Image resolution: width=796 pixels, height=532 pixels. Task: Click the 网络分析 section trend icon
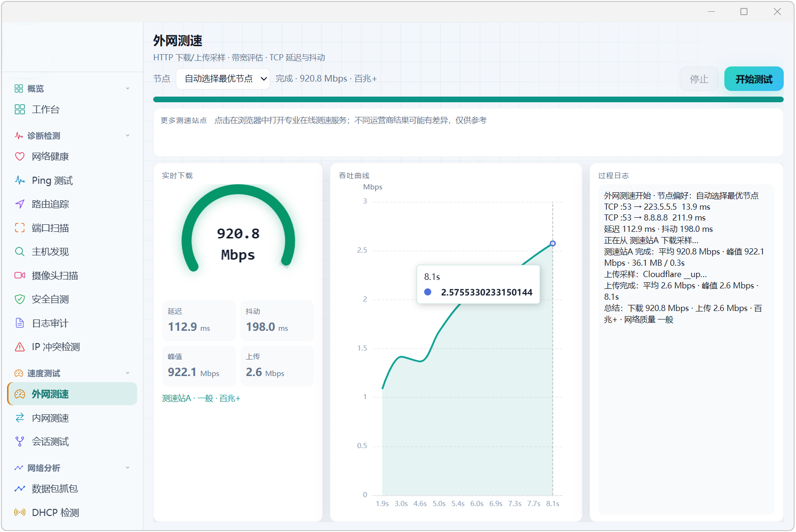tap(19, 468)
